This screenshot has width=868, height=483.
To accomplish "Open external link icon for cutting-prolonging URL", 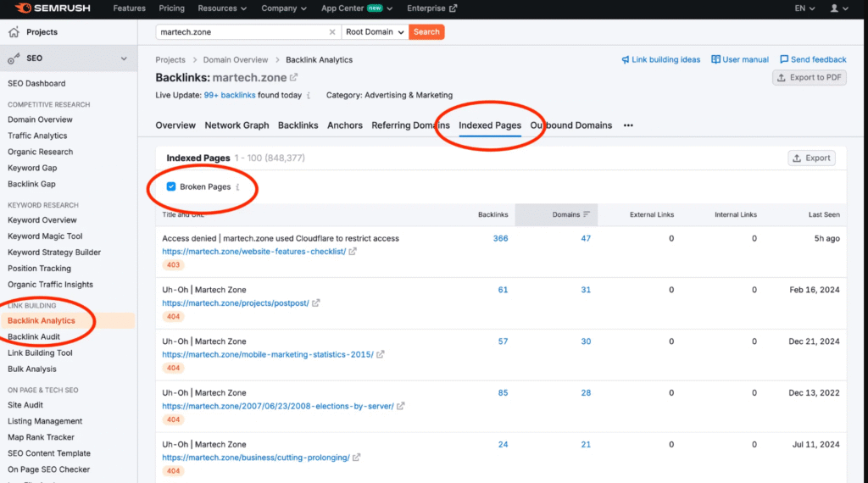I will 357,458.
